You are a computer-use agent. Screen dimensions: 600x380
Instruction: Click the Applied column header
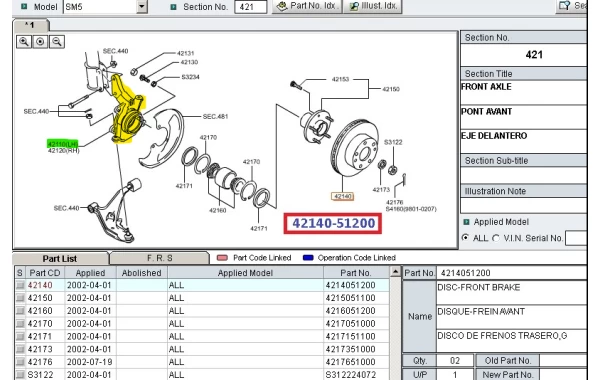(90, 273)
